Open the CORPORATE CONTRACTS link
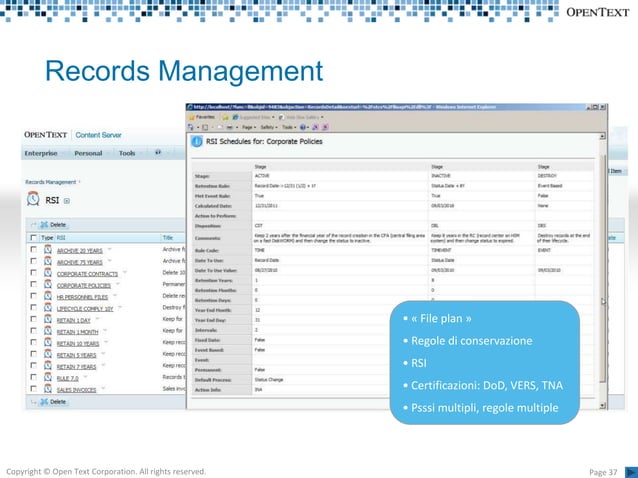Screen dimensions: 638x478 pos(87,274)
